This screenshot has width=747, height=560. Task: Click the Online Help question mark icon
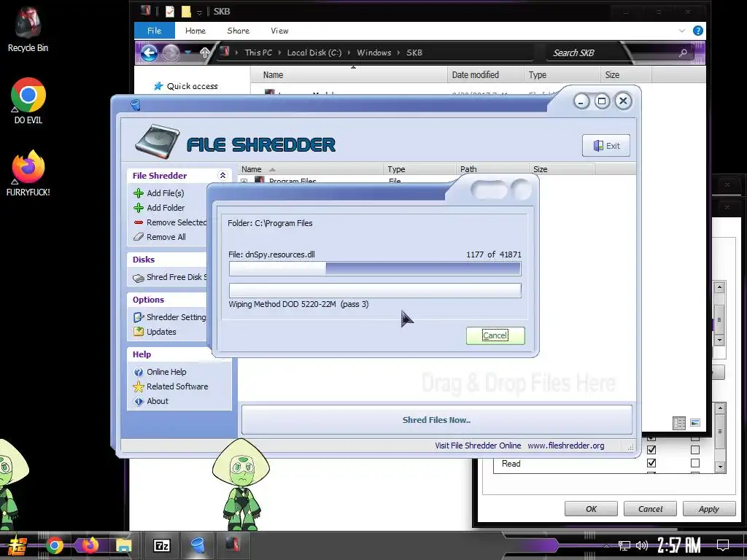139,372
